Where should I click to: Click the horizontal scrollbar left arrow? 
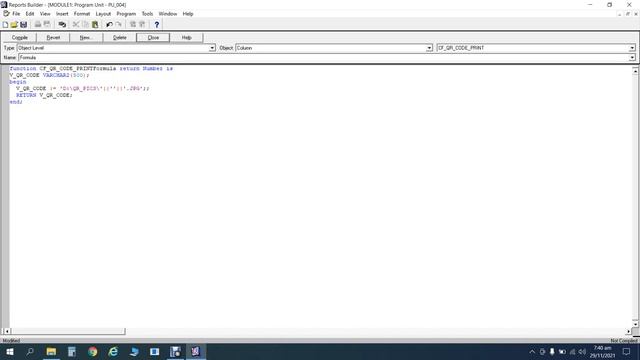7,331
